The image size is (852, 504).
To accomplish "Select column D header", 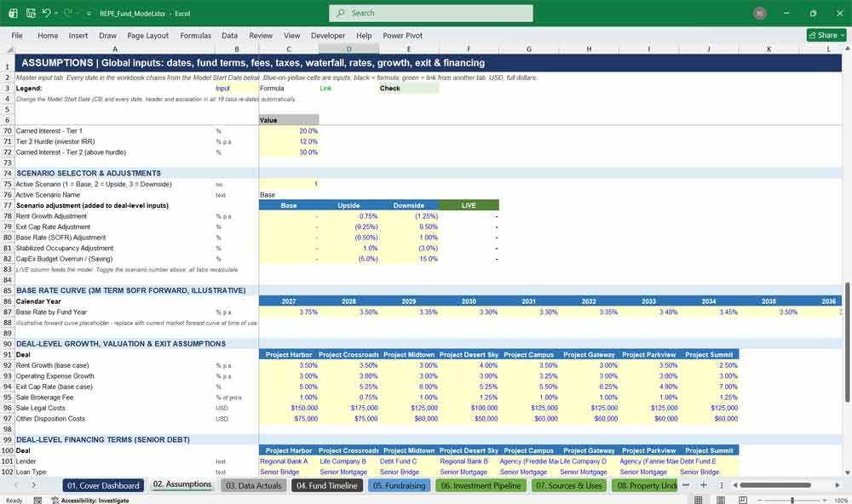I will [348, 49].
